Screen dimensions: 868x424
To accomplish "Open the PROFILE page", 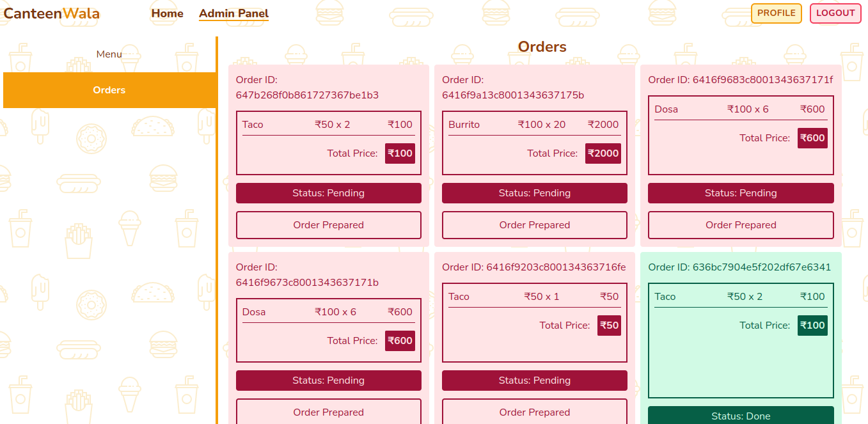I will pyautogui.click(x=776, y=13).
